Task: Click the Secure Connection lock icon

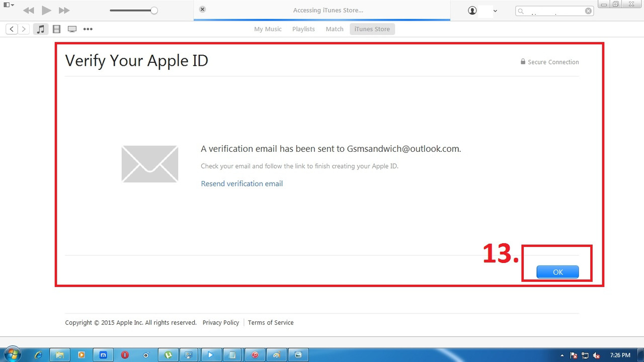Action: 523,62
